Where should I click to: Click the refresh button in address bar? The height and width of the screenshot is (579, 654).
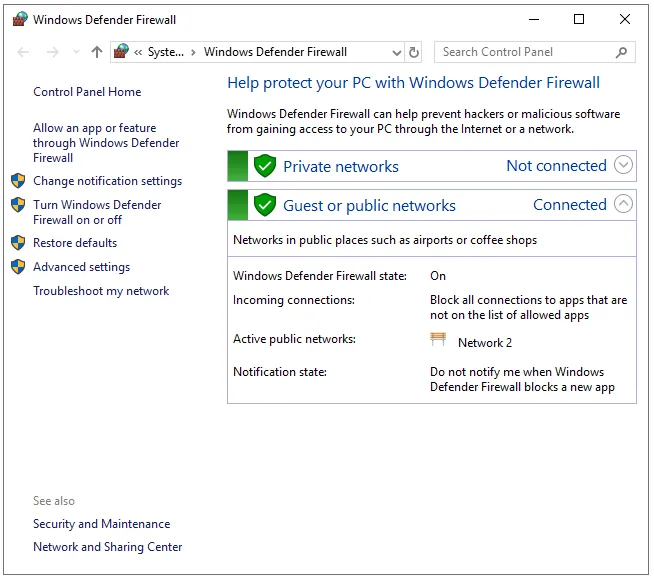(415, 52)
